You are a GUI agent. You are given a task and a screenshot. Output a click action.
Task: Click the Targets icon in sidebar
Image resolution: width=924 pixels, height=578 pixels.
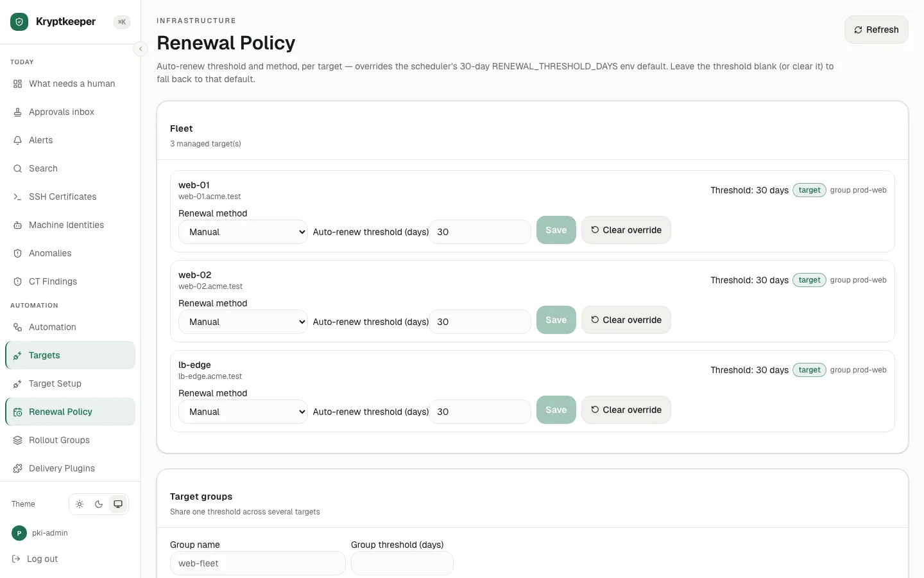tap(18, 355)
